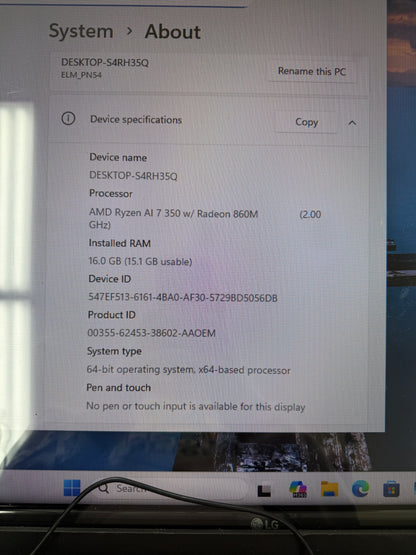Screen dimensions: 416x555
Task: Copy the device specifications
Action: point(307,122)
